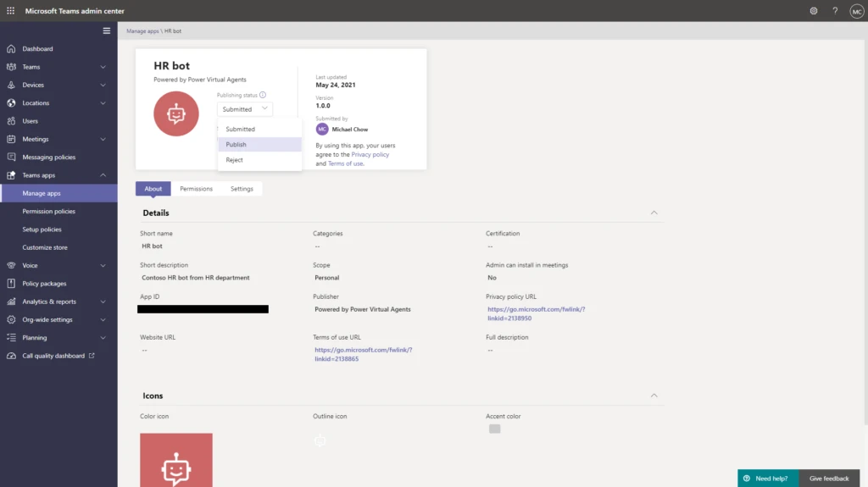This screenshot has height=487, width=868.
Task: Open the Terms of use URL linkid=2138865
Action: pyautogui.click(x=363, y=354)
